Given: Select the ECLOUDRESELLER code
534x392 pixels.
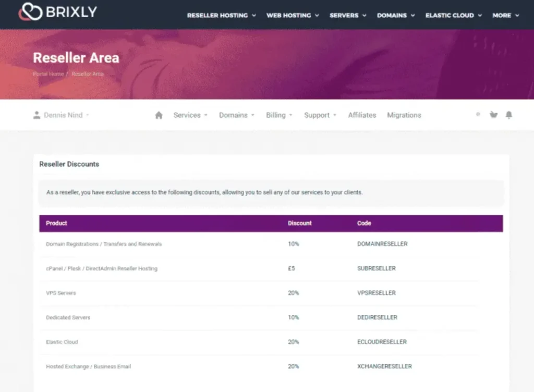Looking at the screenshot, I should [382, 342].
